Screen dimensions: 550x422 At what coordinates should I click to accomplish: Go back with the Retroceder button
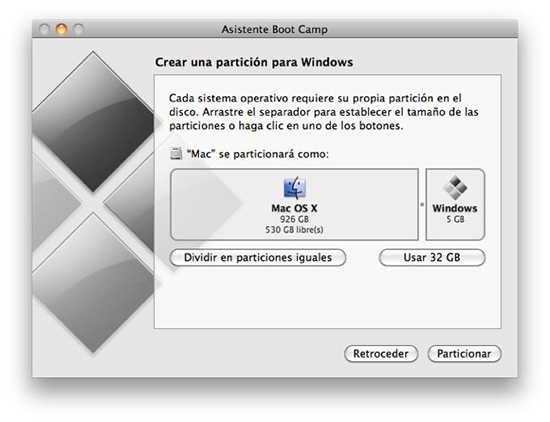click(x=381, y=354)
